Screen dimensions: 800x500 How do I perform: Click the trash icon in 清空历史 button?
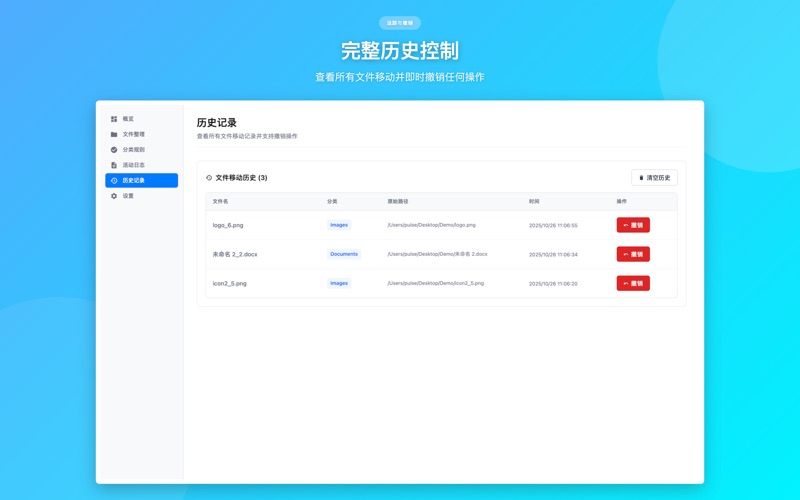coord(641,178)
